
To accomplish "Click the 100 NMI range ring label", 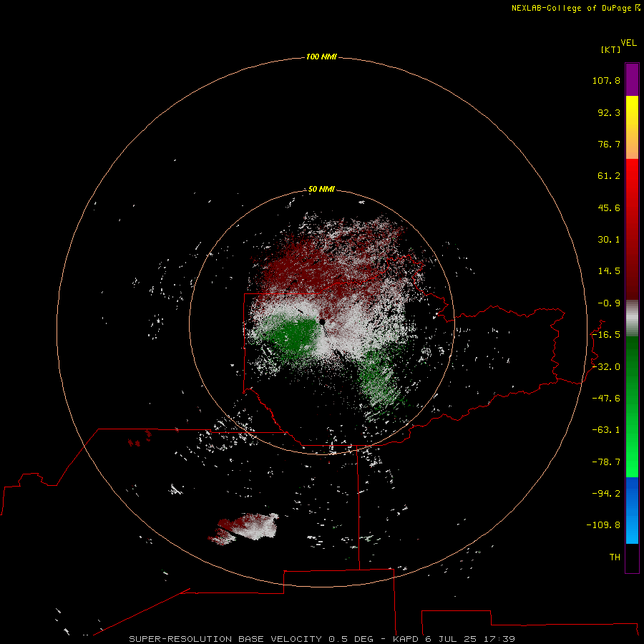I will click(321, 57).
